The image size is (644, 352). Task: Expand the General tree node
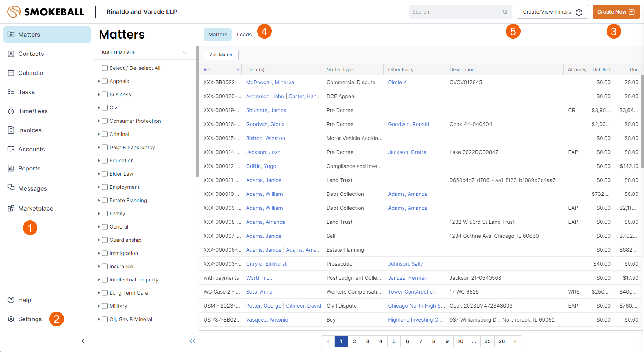pyautogui.click(x=99, y=227)
